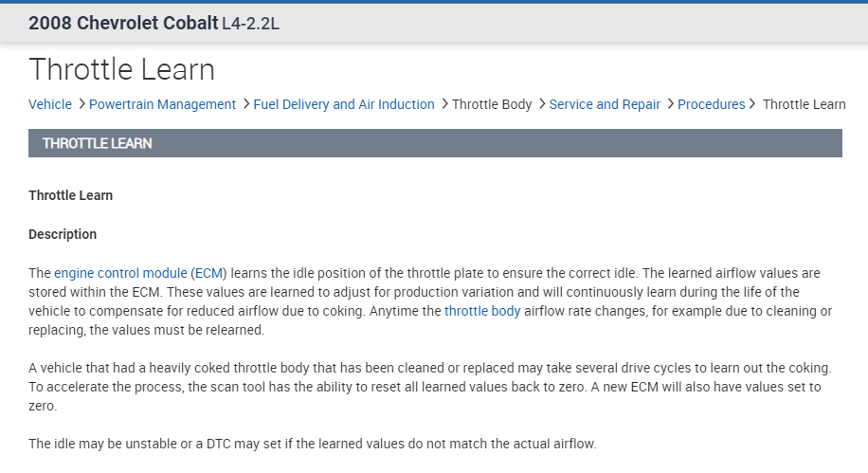Click the chevron after Procedures breadcrumb
The width and height of the screenshot is (868, 473).
pos(751,104)
